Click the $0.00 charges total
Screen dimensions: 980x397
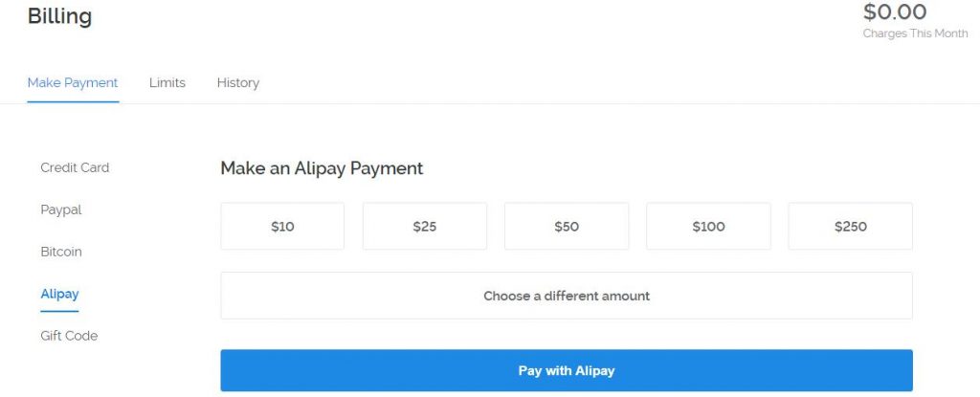[x=895, y=11]
